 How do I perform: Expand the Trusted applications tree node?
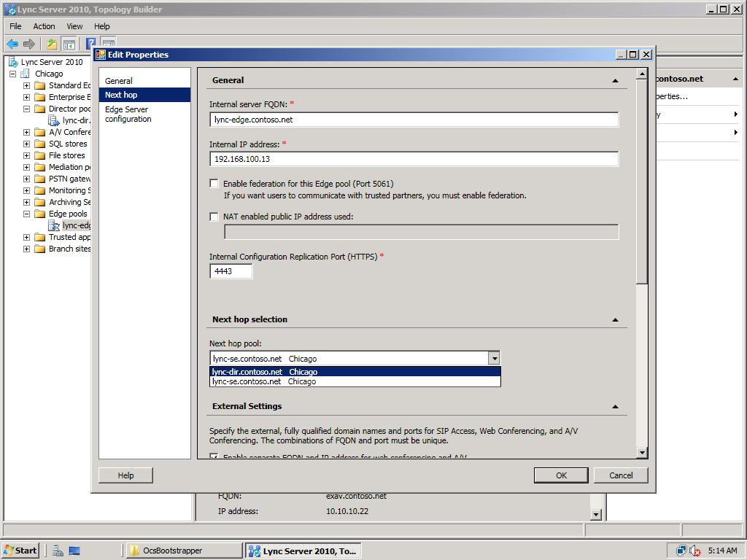click(x=27, y=237)
